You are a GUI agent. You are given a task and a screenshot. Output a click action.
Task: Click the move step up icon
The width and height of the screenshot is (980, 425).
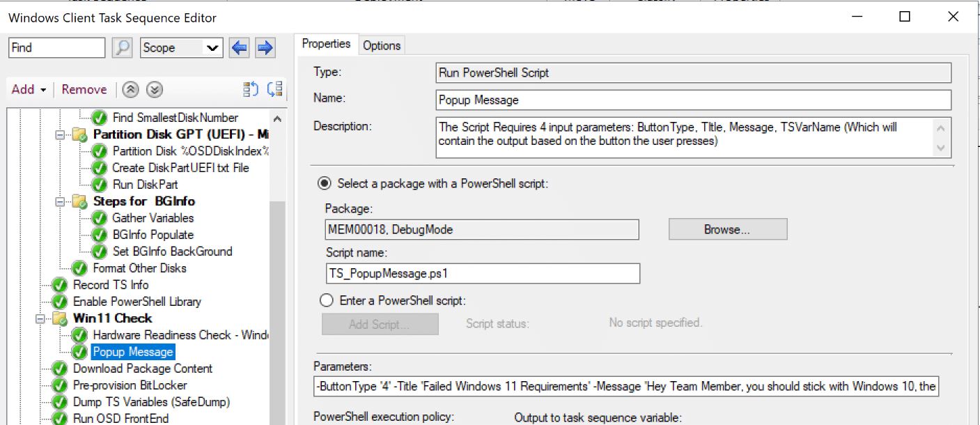click(x=251, y=89)
